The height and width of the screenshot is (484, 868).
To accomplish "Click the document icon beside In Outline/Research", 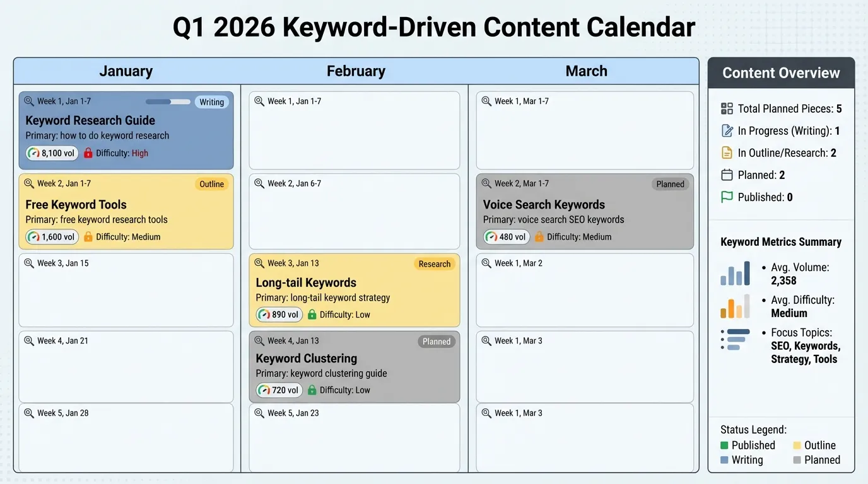I will click(x=727, y=153).
